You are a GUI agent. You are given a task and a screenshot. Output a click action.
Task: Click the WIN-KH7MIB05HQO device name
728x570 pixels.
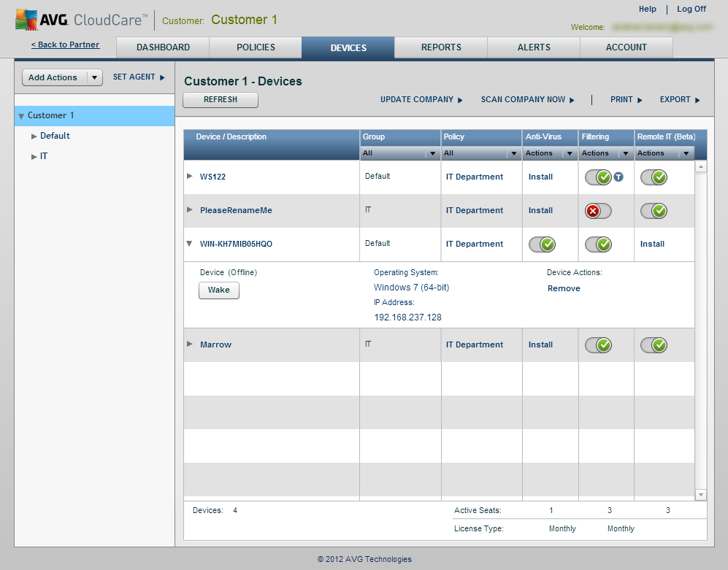click(x=236, y=244)
